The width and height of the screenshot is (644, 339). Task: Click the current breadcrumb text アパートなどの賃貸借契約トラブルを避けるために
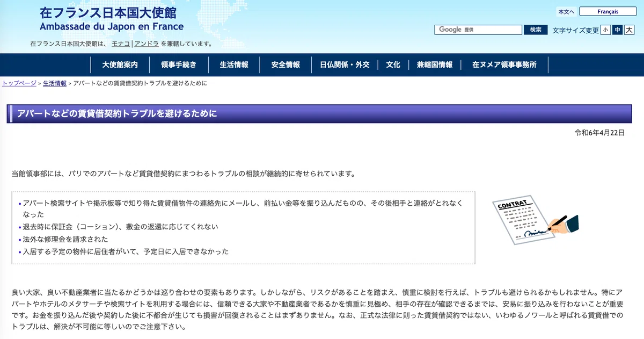(x=140, y=83)
